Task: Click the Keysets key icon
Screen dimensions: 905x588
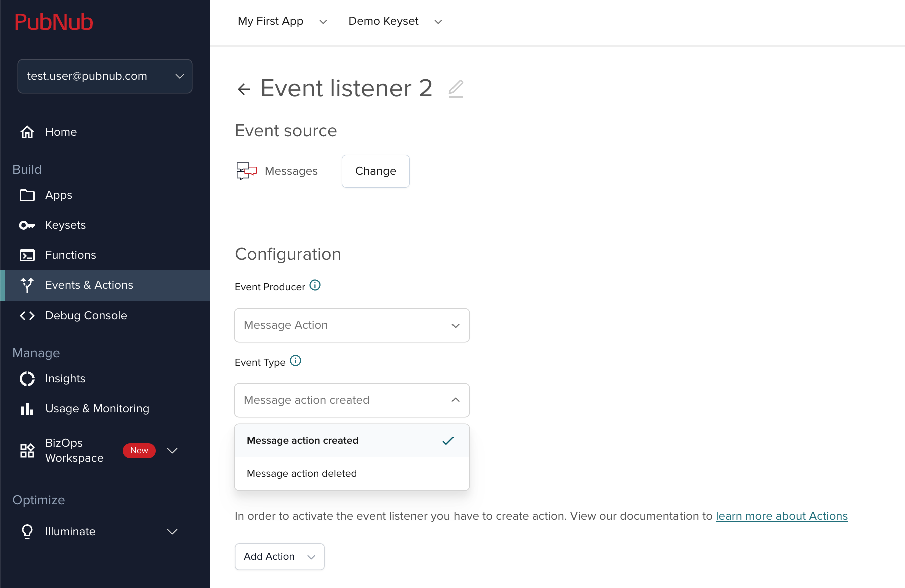Action: (x=27, y=225)
